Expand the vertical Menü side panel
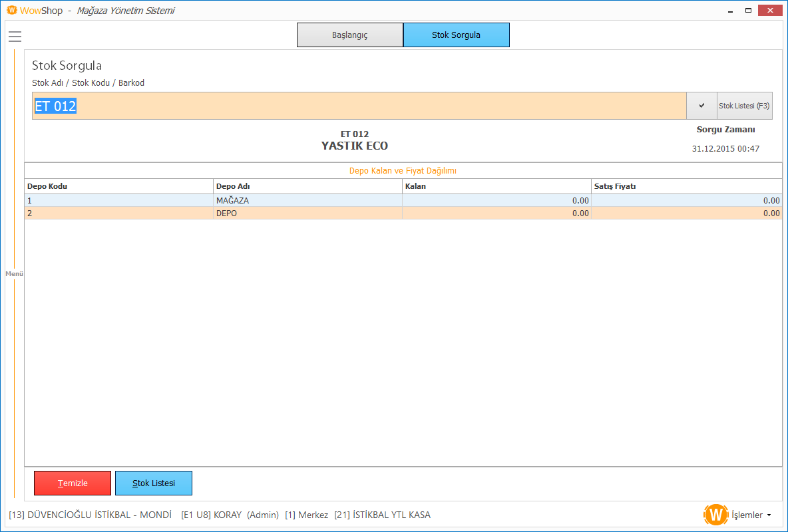Image resolution: width=788 pixels, height=532 pixels. [14, 273]
